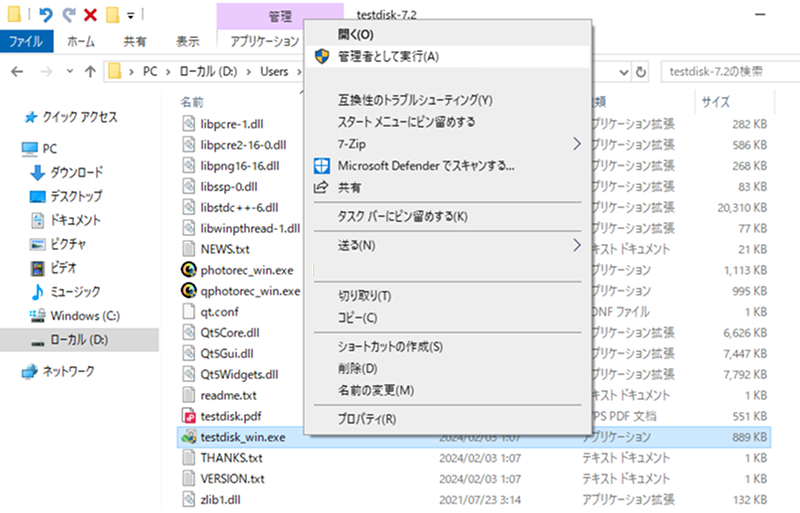Choose 互換性のトラブルシューティング(Y)
The width and height of the screenshot is (800, 513).
click(x=447, y=100)
